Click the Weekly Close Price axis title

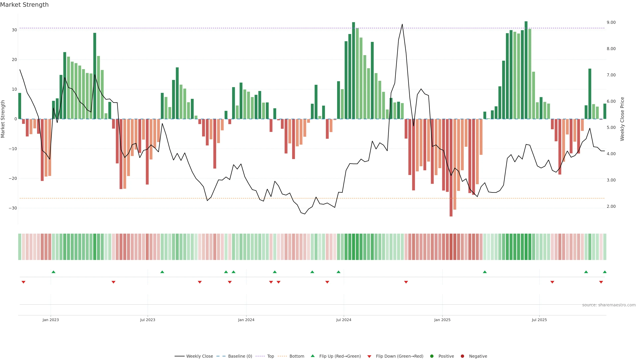pyautogui.click(x=622, y=119)
